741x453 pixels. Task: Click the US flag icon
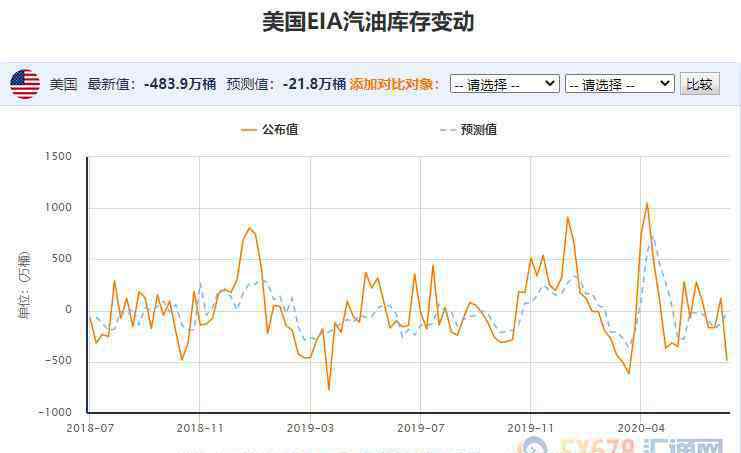click(25, 84)
